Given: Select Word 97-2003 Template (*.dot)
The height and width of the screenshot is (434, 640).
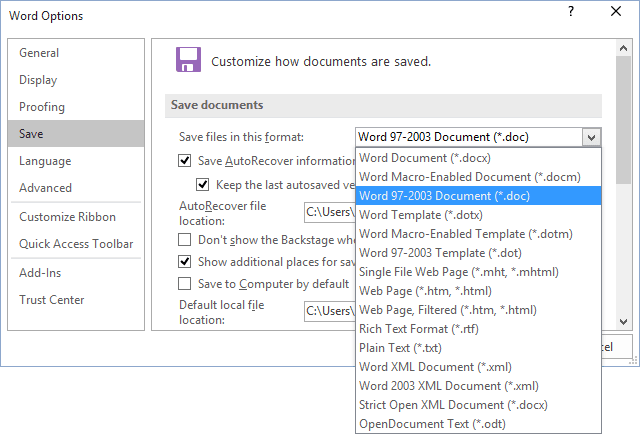Looking at the screenshot, I should tap(478, 253).
